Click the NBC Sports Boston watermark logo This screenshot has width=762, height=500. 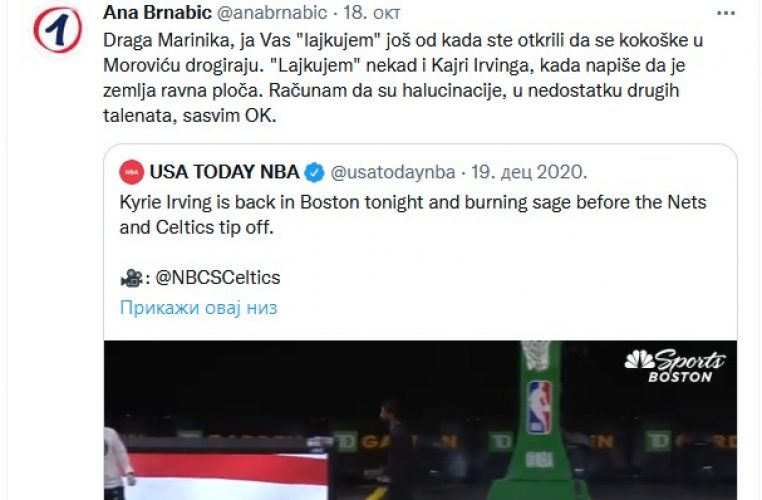[675, 366]
